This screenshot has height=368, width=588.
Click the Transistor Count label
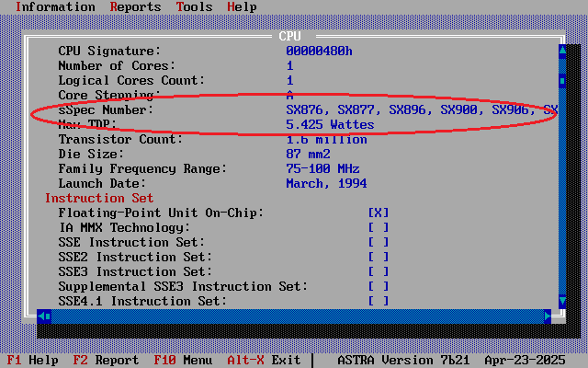click(120, 139)
